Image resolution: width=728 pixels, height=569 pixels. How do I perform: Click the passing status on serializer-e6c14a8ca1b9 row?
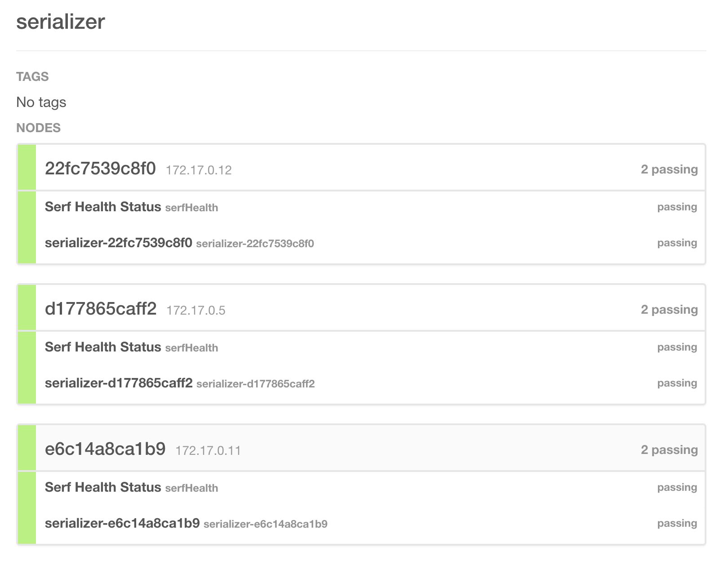(676, 523)
